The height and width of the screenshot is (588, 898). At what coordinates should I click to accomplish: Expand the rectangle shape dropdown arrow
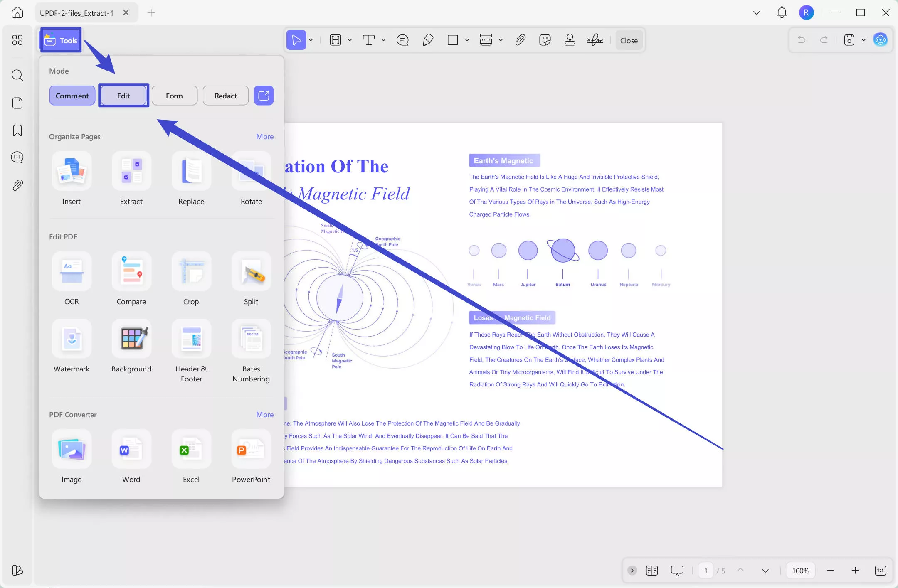pyautogui.click(x=467, y=40)
